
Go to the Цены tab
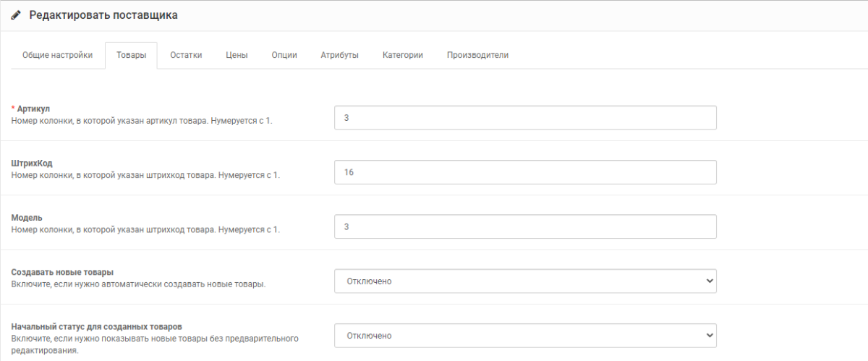tap(237, 55)
